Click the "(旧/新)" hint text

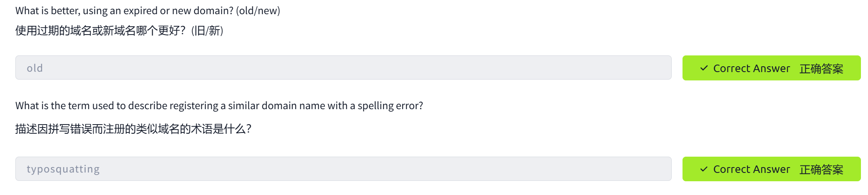click(x=207, y=30)
